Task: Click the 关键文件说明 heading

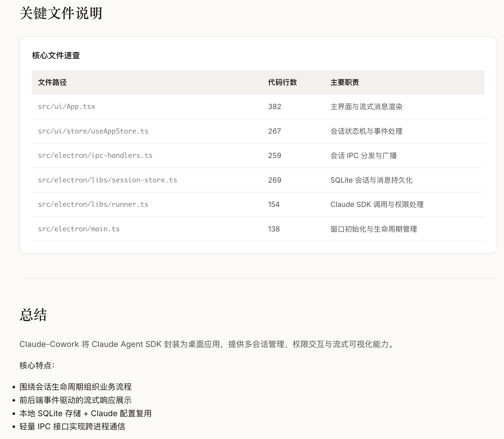Action: (x=61, y=13)
